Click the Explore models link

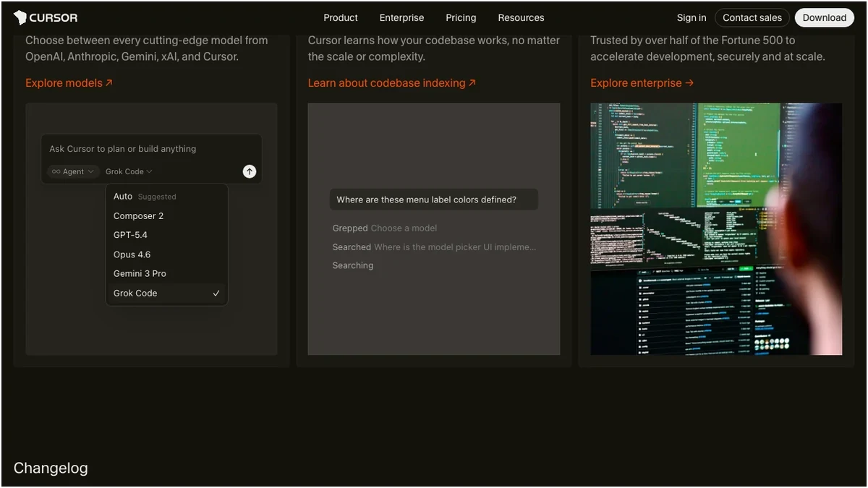(69, 83)
